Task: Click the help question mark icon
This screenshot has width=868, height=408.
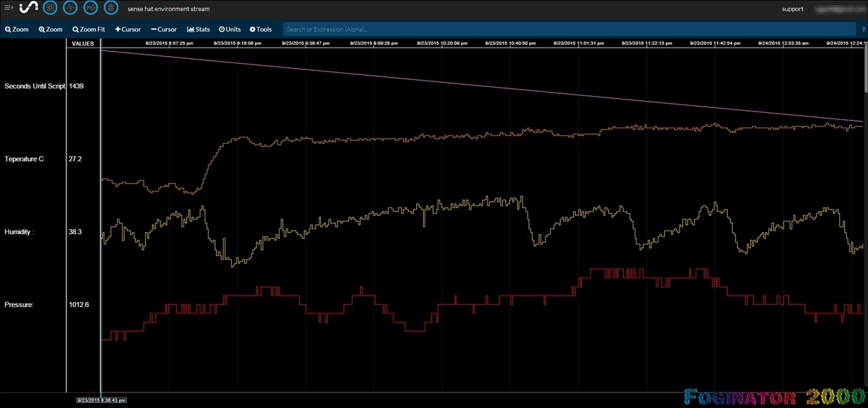Action: coord(863,29)
